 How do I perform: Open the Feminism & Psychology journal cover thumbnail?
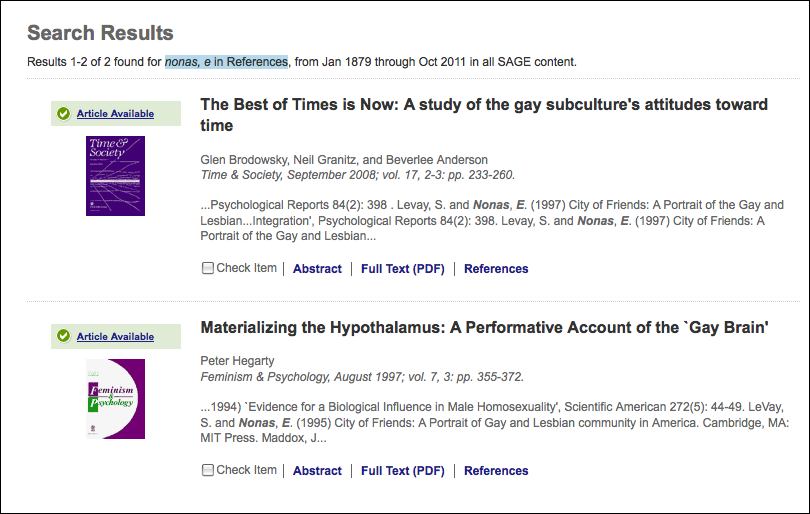116,399
